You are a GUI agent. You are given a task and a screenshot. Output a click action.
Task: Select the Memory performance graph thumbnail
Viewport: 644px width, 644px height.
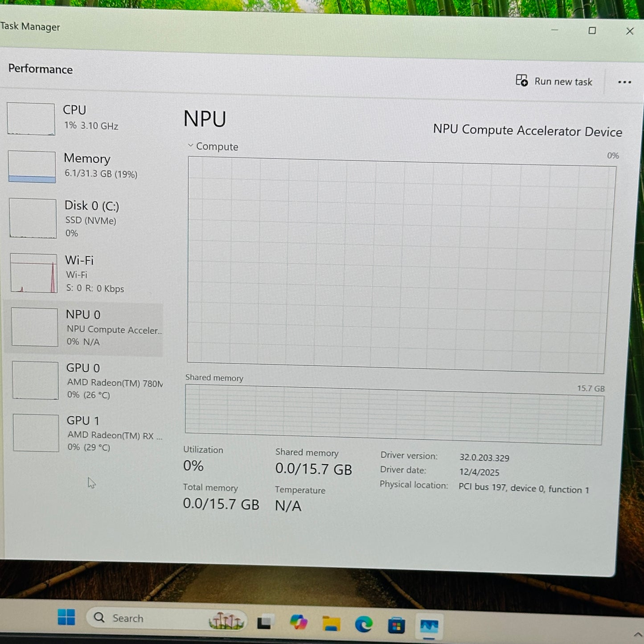pos(32,167)
